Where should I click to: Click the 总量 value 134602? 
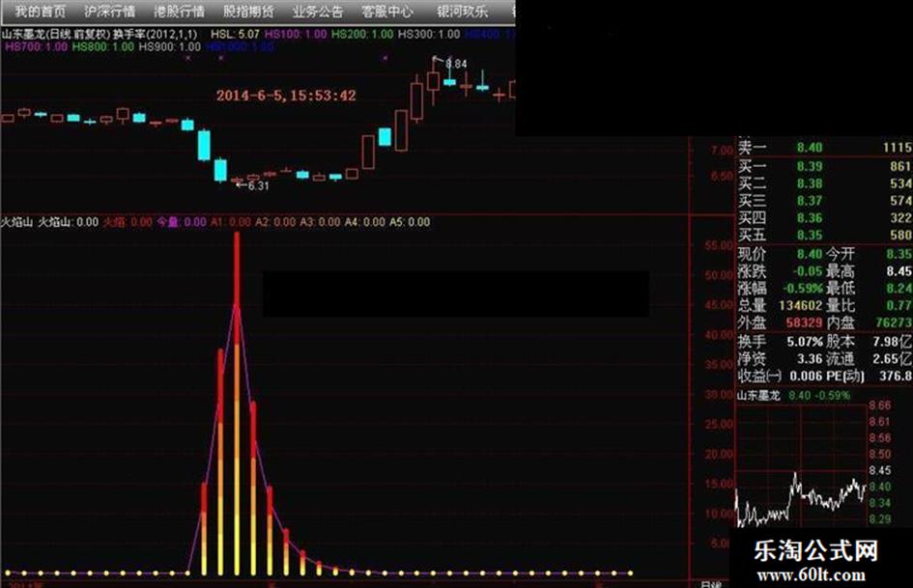(x=801, y=306)
